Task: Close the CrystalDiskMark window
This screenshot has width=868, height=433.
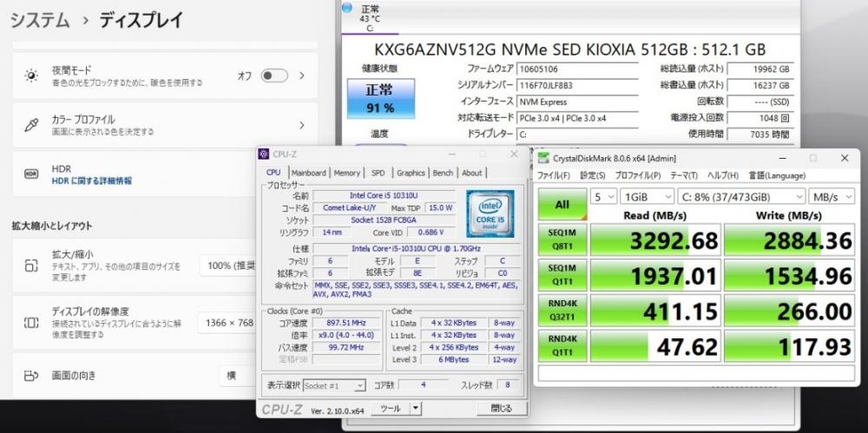Action: coord(845,158)
